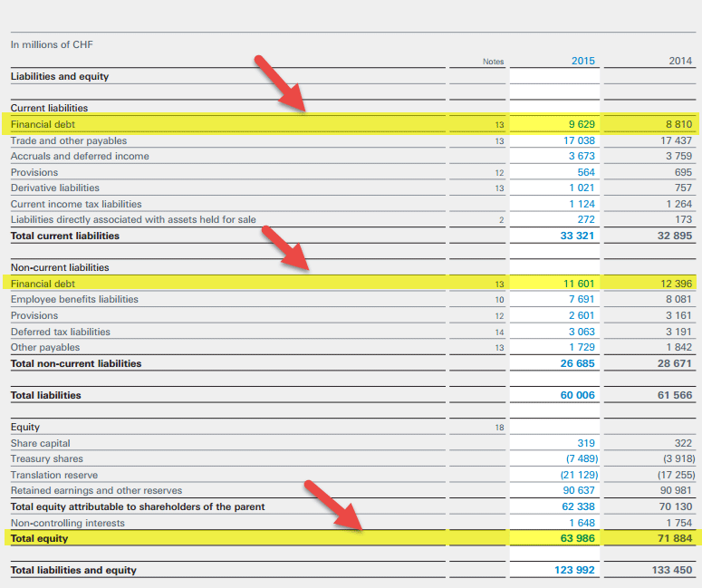Click the 'Total current liabilities' label
Screen dimensions: 702x588
pyautogui.click(x=65, y=236)
